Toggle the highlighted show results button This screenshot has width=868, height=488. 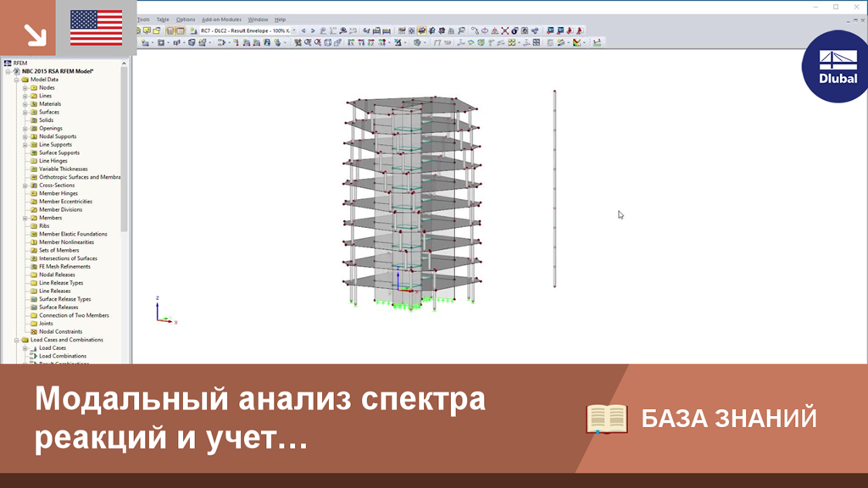[x=422, y=30]
